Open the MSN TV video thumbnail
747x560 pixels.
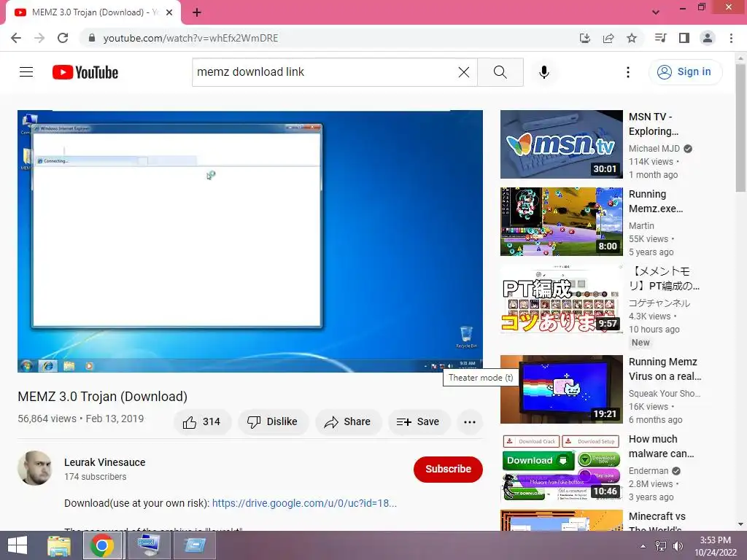pos(561,144)
